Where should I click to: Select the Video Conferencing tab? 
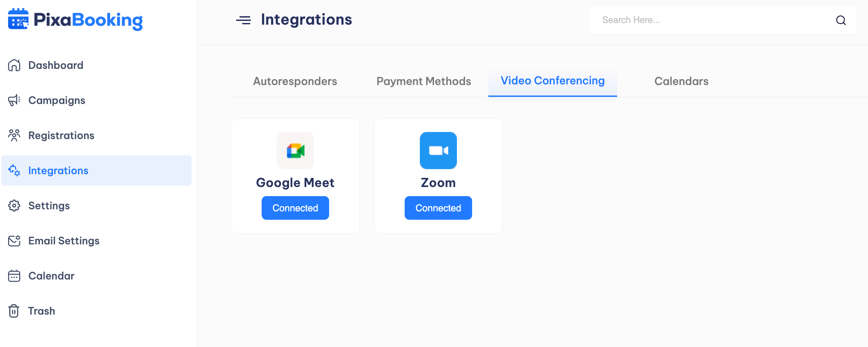553,81
